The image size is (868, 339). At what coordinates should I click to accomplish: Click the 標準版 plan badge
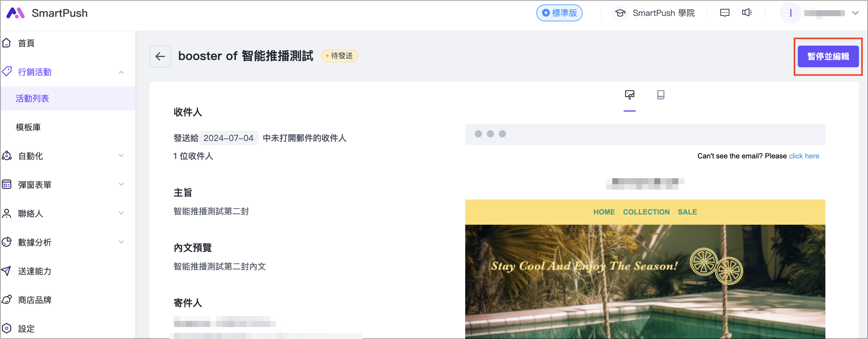pos(559,13)
